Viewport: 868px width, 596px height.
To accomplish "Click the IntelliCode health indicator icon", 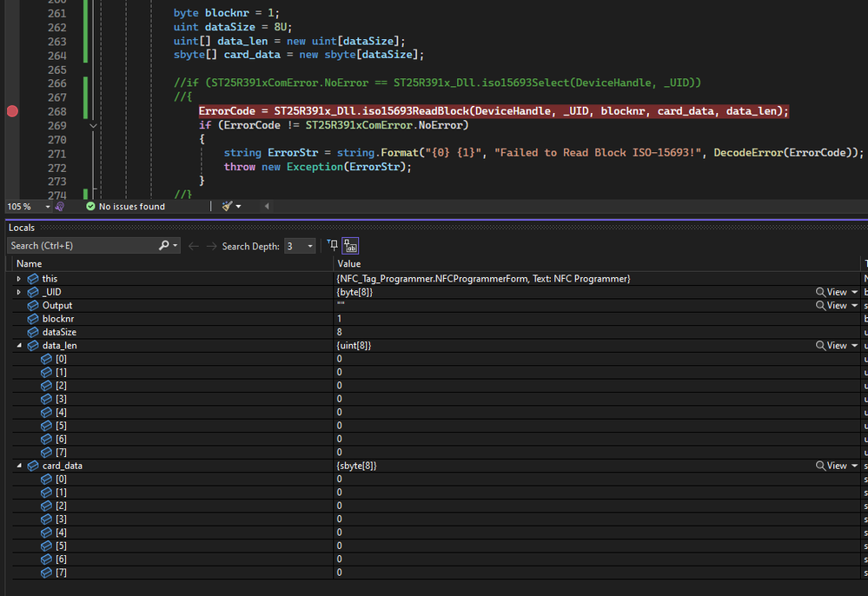I will [x=60, y=207].
